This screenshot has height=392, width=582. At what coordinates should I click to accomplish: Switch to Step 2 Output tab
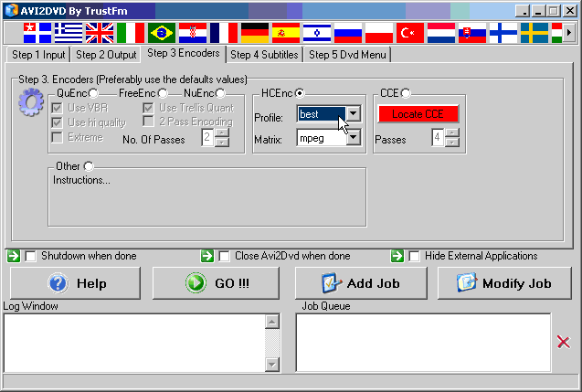[x=106, y=55]
